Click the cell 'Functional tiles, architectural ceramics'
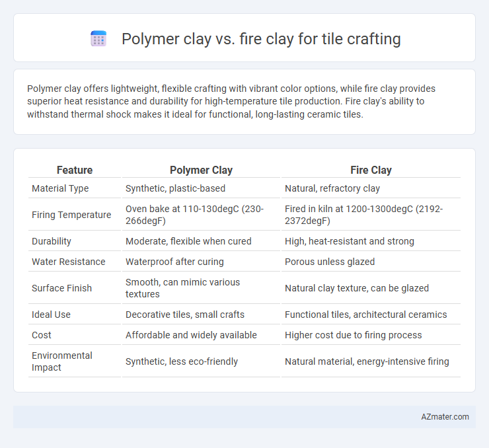The width and height of the screenshot is (489, 448). 366,315
